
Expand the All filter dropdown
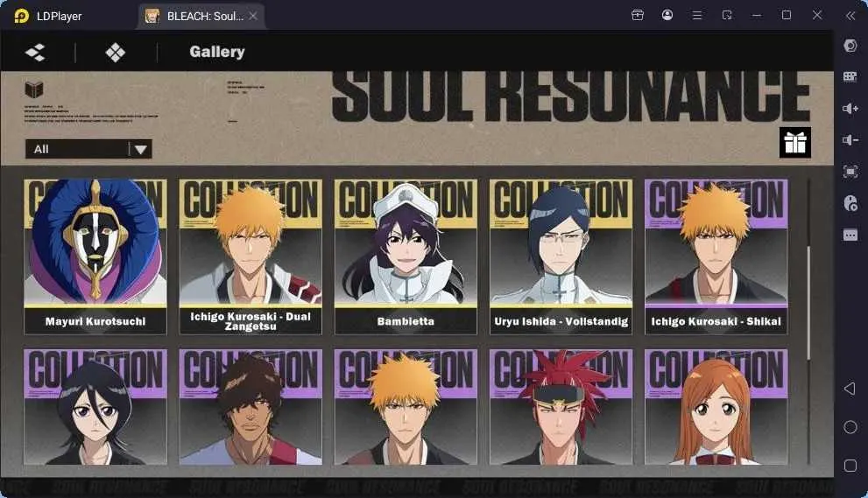[x=88, y=149]
